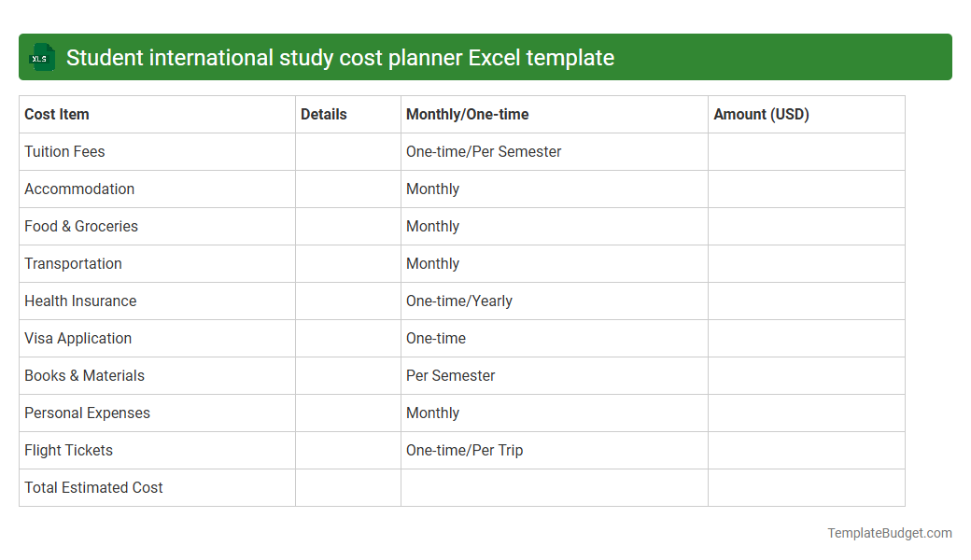Click the green XLS file icon

point(41,57)
